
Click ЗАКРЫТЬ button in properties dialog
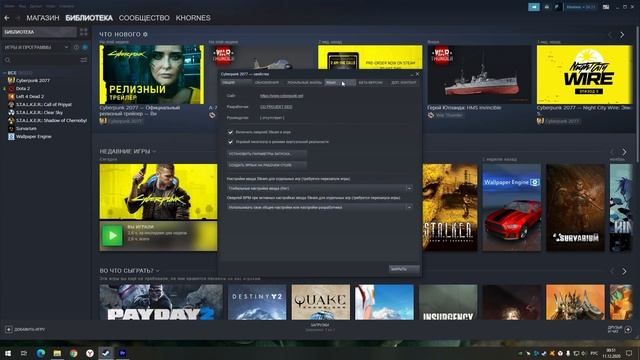point(404,269)
